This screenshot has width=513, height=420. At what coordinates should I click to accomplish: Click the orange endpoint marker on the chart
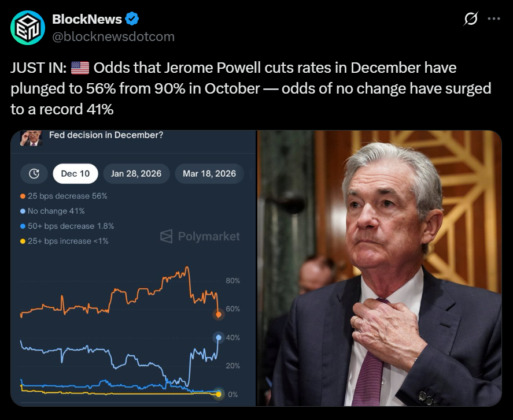coord(218,314)
